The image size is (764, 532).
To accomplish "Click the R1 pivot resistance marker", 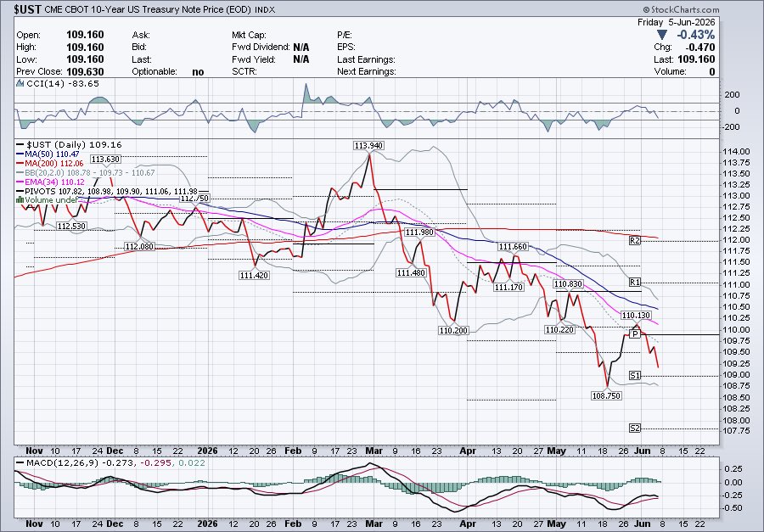I will coord(634,282).
